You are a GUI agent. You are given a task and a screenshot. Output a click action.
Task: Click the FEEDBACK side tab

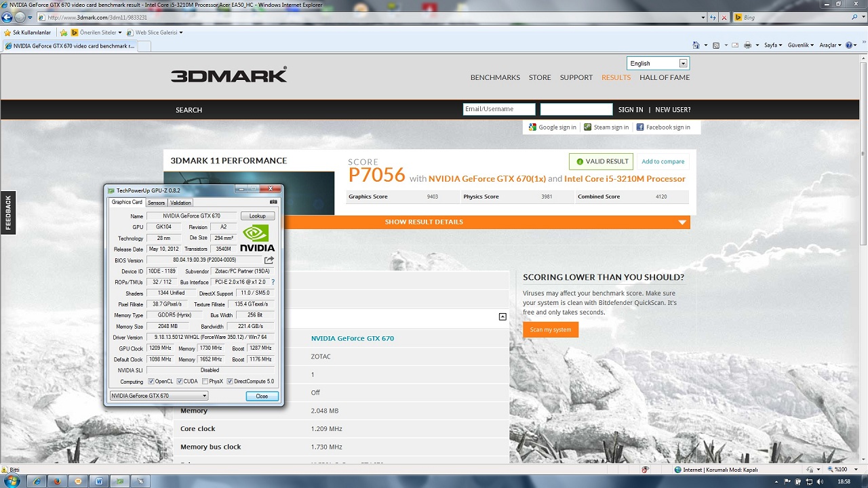7,213
